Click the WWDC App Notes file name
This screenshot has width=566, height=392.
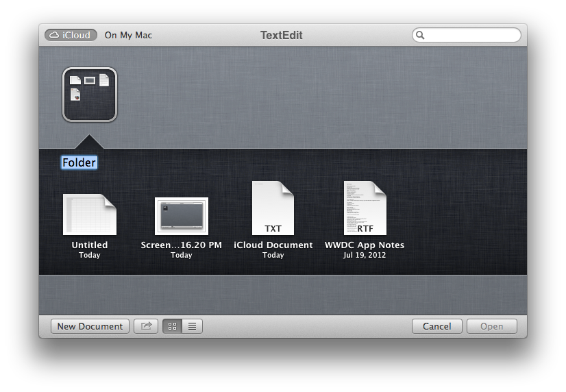tap(365, 245)
